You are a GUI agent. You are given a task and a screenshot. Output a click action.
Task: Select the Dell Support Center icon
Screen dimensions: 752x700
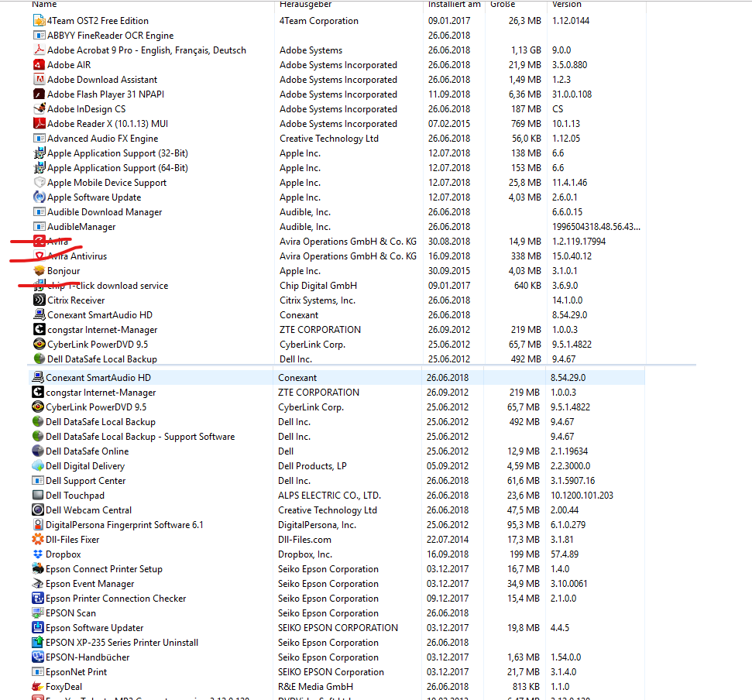point(38,480)
